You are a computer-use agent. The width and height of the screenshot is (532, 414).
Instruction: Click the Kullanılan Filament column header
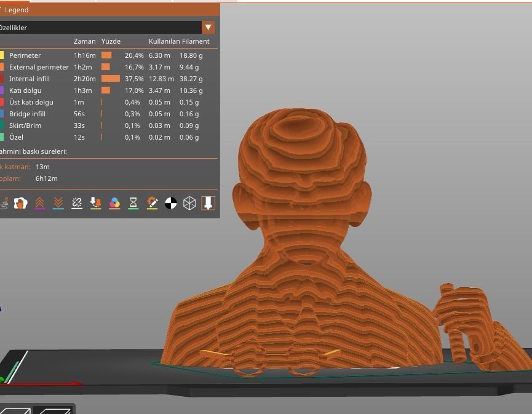coord(179,41)
